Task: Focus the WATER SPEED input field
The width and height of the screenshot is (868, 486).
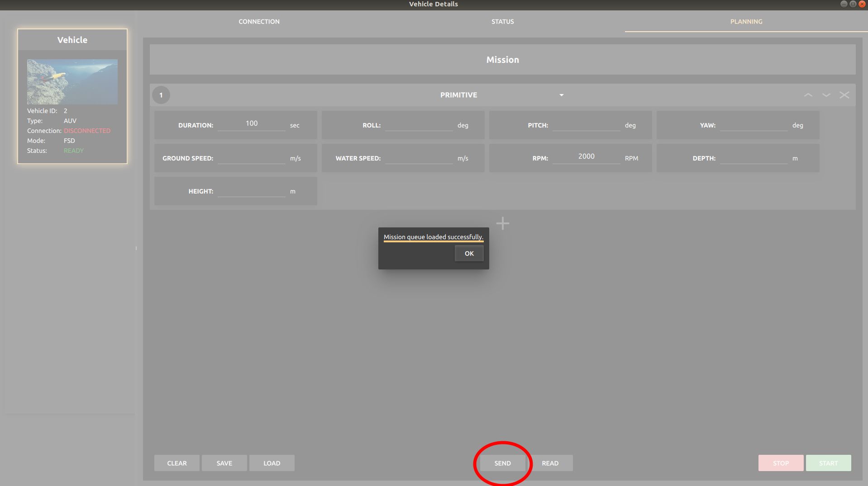Action: 419,157
